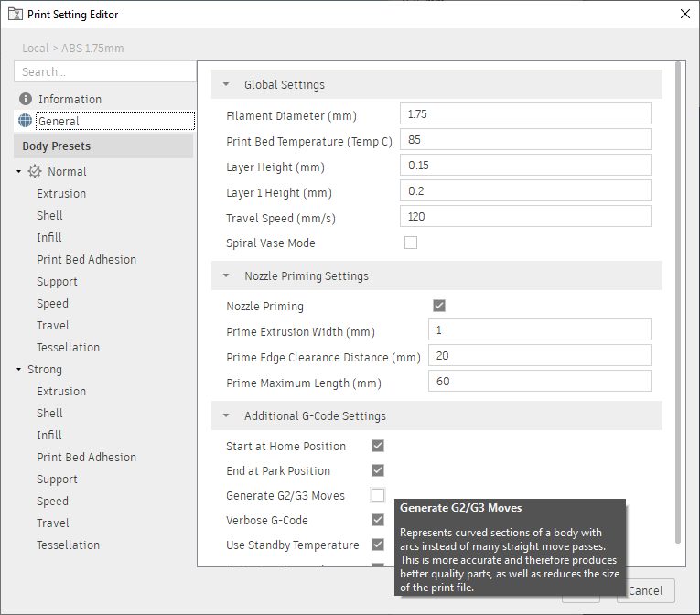
Task: Uncheck Start at Home Position
Action: point(378,446)
